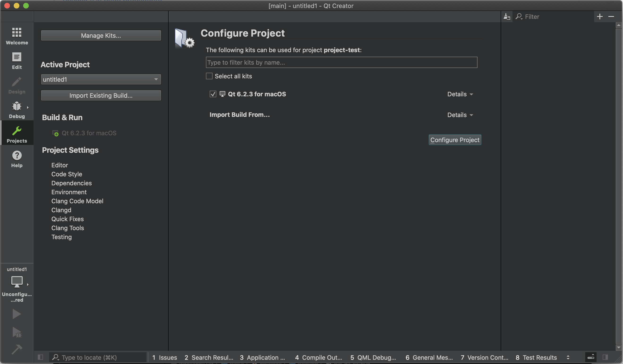Image resolution: width=623 pixels, height=364 pixels.
Task: Expand Details for Import Build From
Action: pos(460,114)
